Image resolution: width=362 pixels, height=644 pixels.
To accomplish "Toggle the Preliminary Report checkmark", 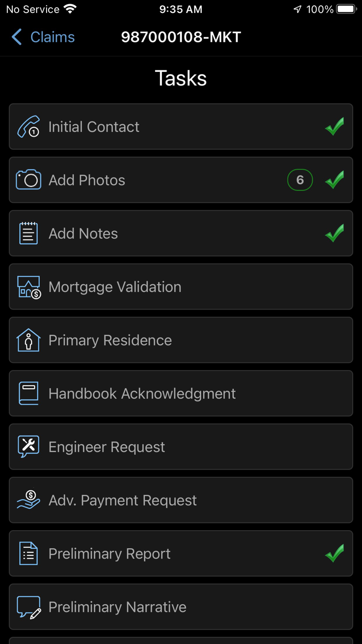I will pyautogui.click(x=334, y=553).
